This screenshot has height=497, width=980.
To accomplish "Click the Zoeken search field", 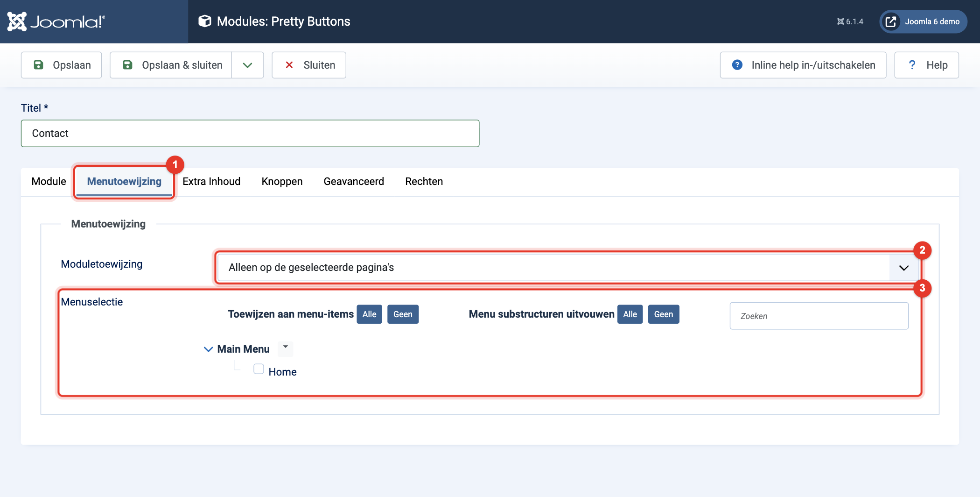I will (x=819, y=316).
